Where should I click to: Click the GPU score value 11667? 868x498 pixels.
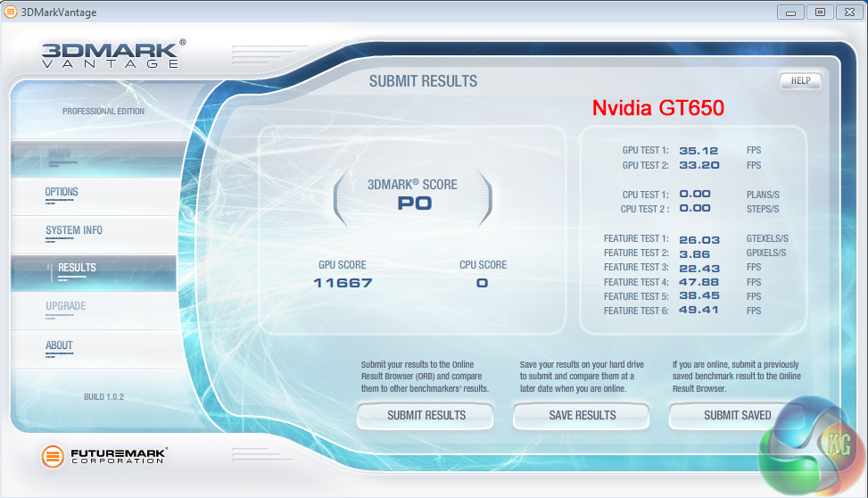343,283
